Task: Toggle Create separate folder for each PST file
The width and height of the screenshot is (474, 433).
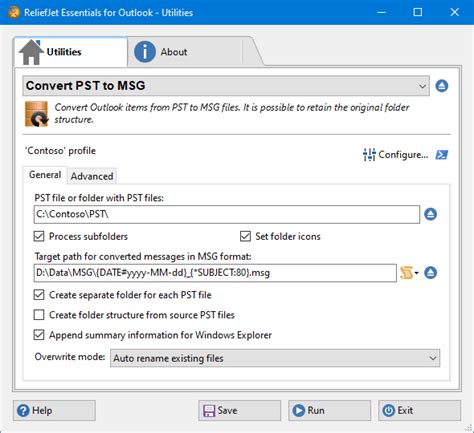Action: [x=39, y=295]
